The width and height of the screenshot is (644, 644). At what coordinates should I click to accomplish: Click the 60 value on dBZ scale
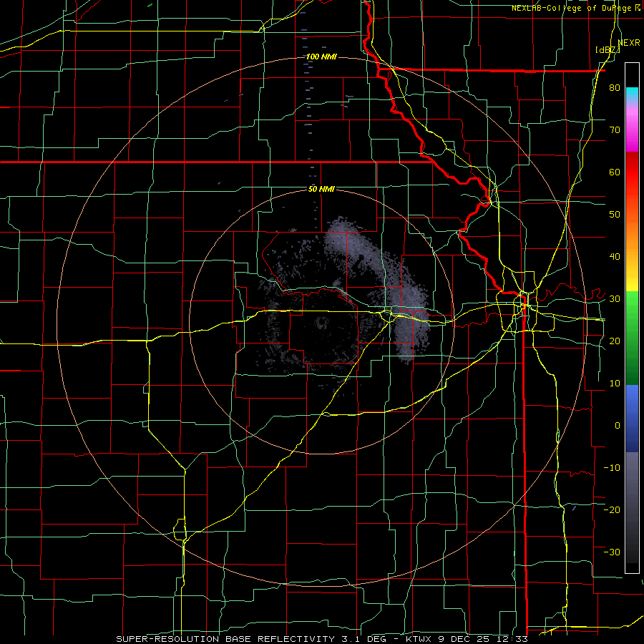click(x=615, y=172)
